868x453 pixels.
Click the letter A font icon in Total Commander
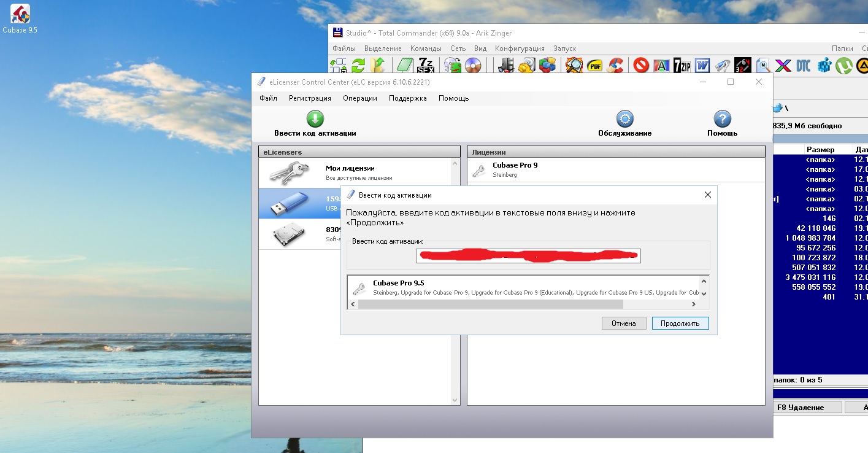click(661, 64)
